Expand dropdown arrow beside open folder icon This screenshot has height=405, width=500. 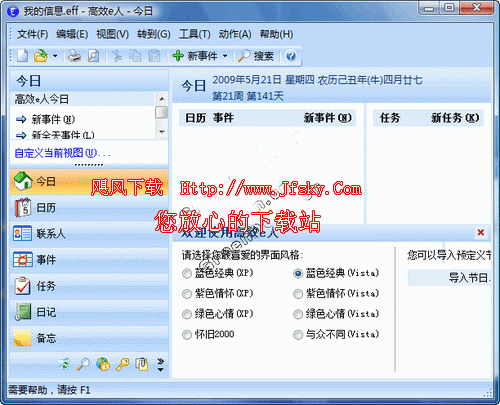(x=55, y=56)
